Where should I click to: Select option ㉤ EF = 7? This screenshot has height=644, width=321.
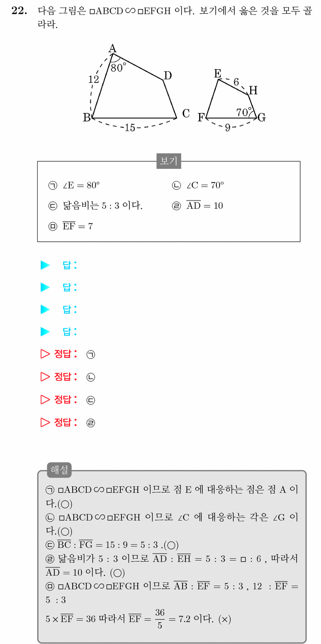pos(71,226)
